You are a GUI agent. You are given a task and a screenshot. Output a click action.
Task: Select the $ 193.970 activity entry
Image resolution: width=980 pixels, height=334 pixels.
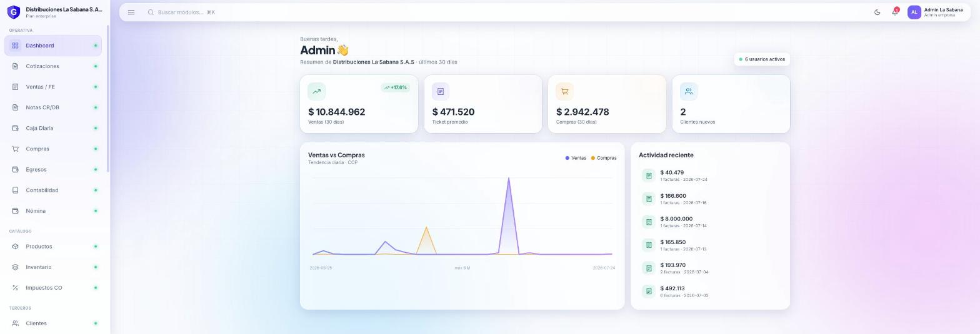click(x=710, y=268)
